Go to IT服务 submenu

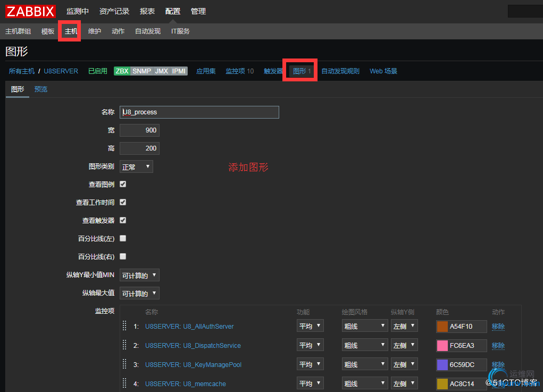click(x=180, y=31)
